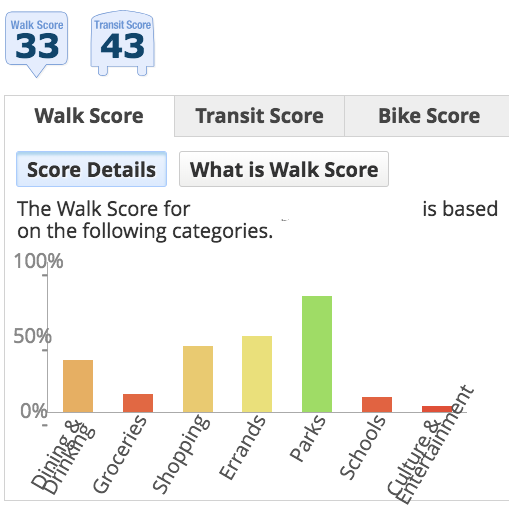509x505 pixels.
Task: Open What is Walk Score button
Action: (284, 169)
